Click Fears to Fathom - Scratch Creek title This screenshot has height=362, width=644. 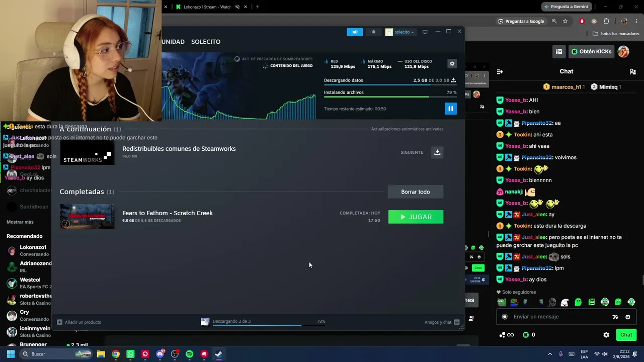click(168, 213)
